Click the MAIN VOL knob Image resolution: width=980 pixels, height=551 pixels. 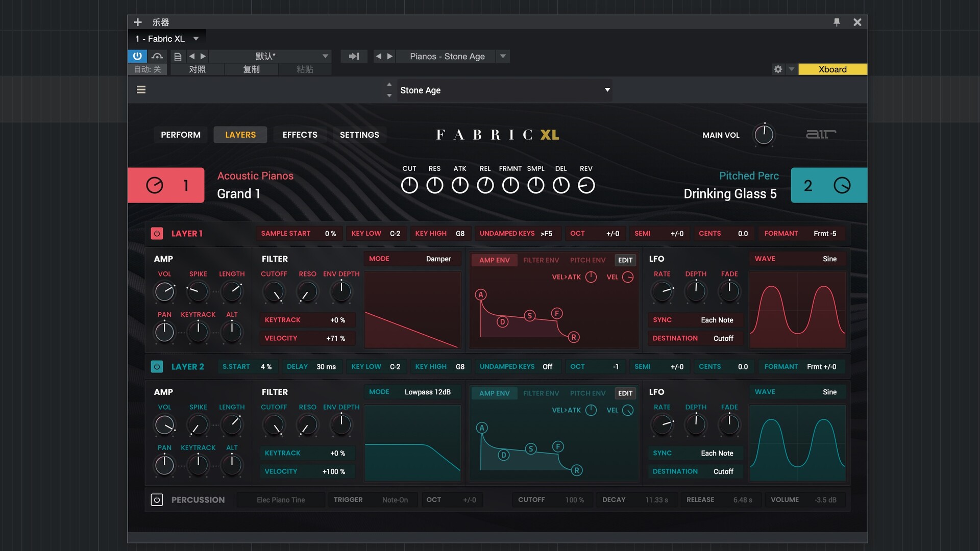[764, 135]
